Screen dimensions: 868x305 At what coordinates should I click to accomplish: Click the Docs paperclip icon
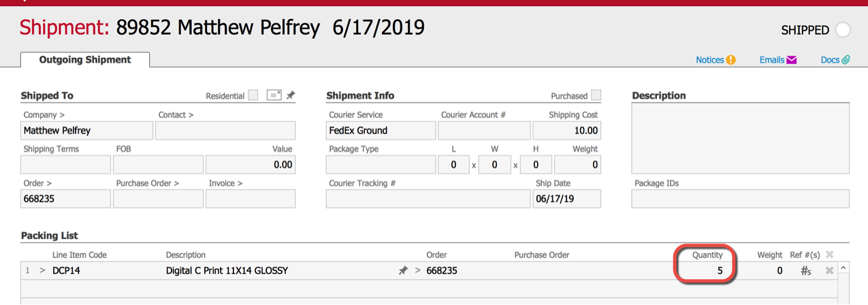846,60
